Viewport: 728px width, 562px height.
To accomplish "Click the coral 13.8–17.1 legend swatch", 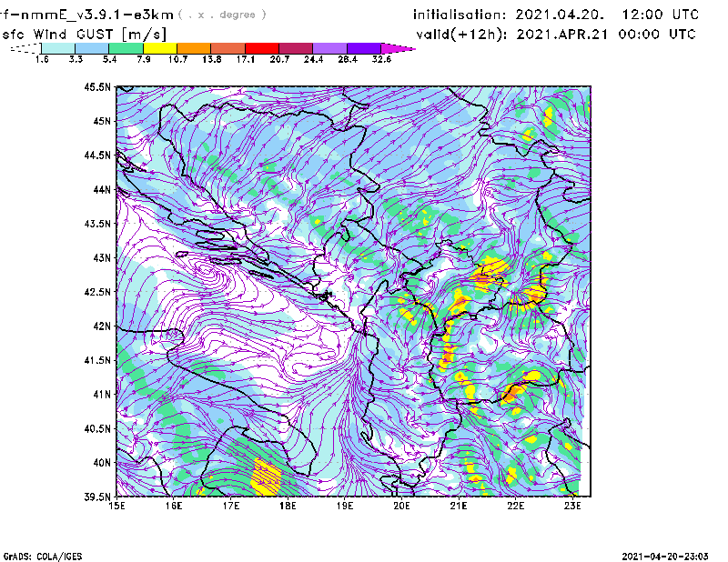I will pyautogui.click(x=228, y=48).
